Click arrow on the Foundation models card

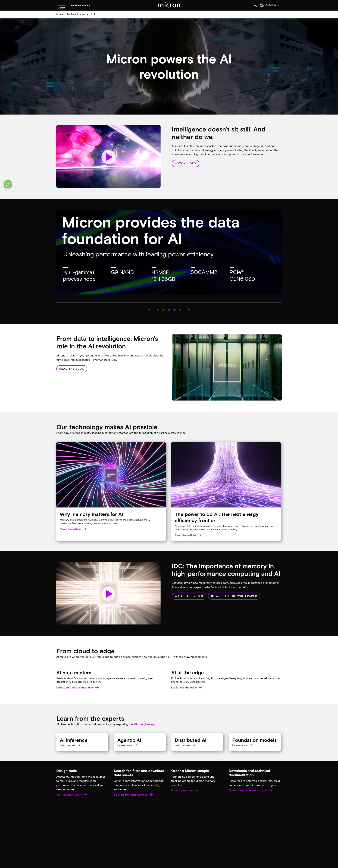pos(251,745)
